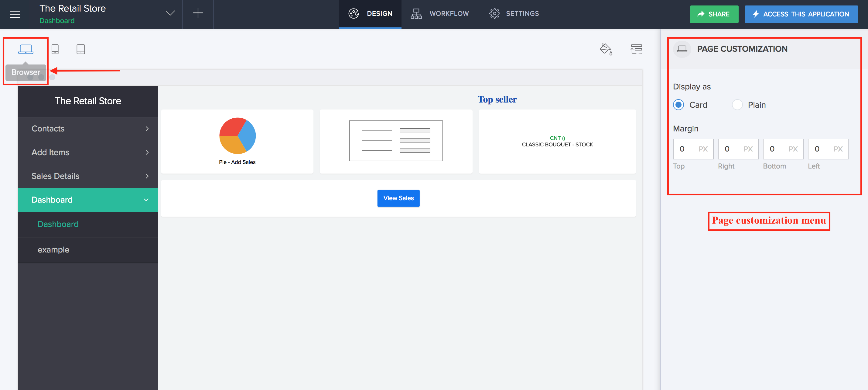Expand the Contacts menu section

click(88, 129)
